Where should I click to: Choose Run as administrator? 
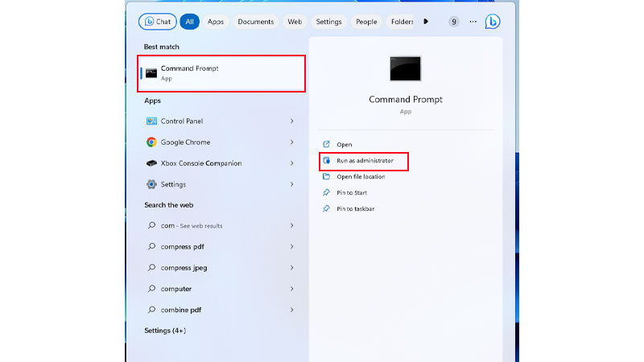365,160
